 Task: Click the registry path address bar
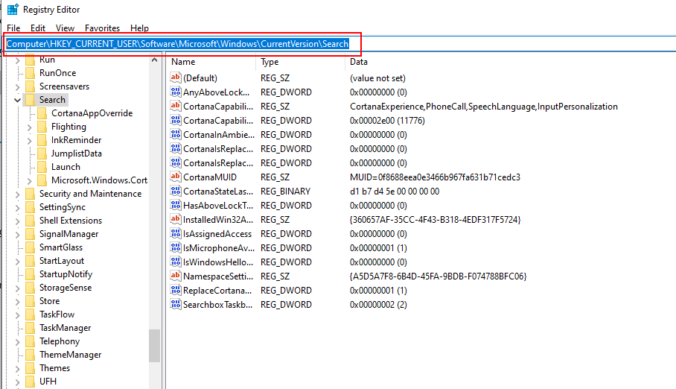340,44
